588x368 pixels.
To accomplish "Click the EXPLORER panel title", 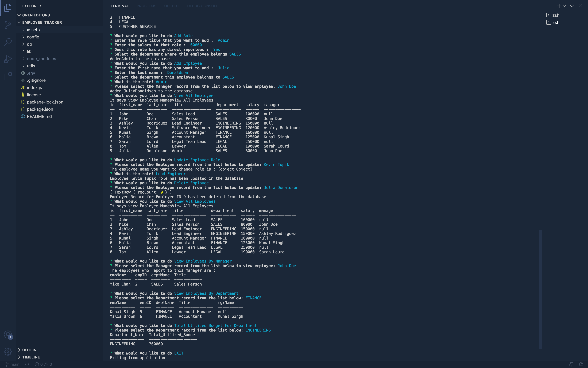I will click(x=32, y=6).
